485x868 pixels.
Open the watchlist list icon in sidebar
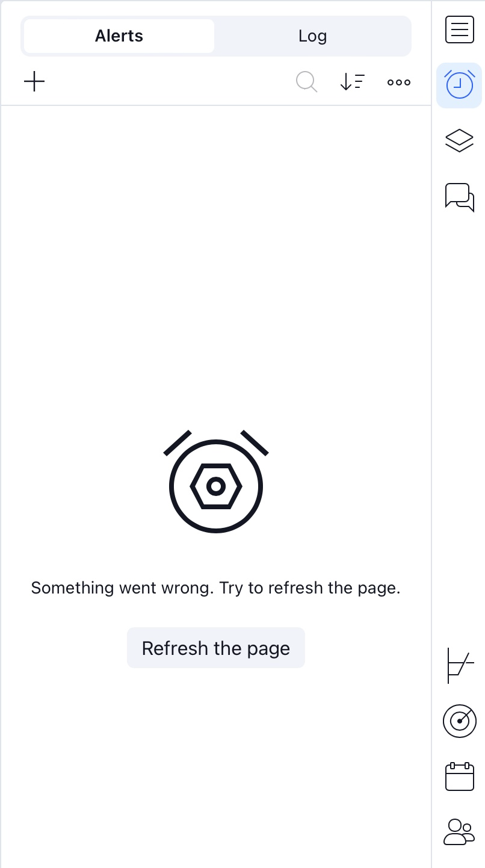(x=459, y=30)
